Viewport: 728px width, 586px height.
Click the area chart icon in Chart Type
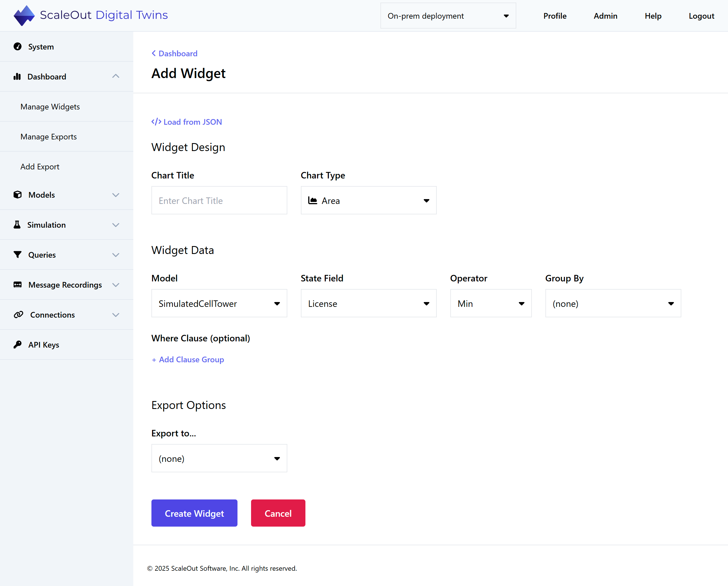[x=312, y=201]
